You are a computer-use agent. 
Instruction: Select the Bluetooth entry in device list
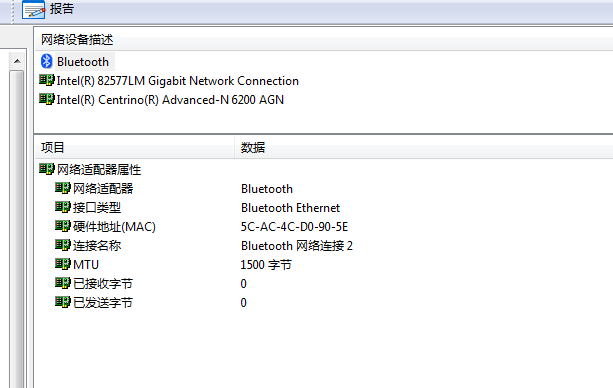pyautogui.click(x=83, y=62)
